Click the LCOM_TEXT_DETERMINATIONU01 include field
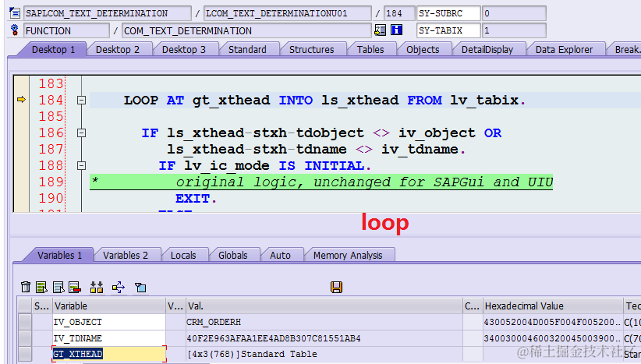 (x=288, y=13)
